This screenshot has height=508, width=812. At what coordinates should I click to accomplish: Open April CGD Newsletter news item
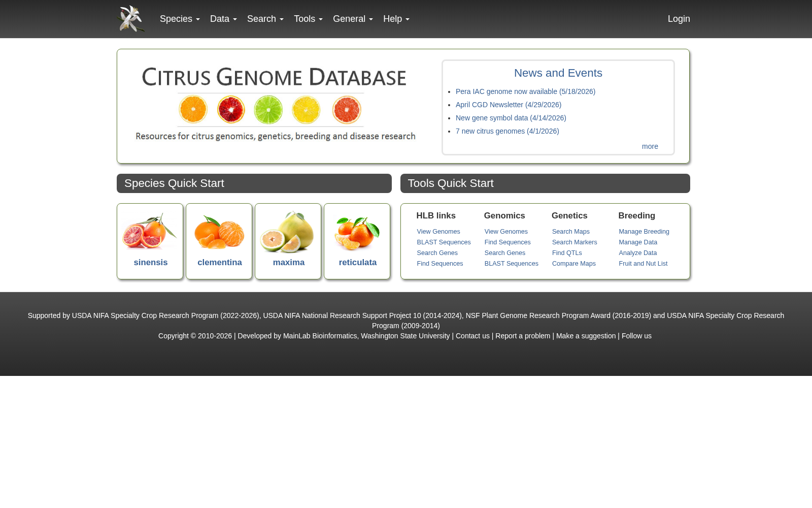(x=509, y=105)
